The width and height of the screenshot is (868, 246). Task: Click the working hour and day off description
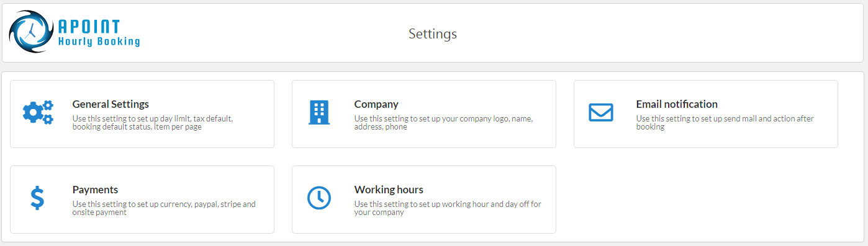click(x=448, y=208)
